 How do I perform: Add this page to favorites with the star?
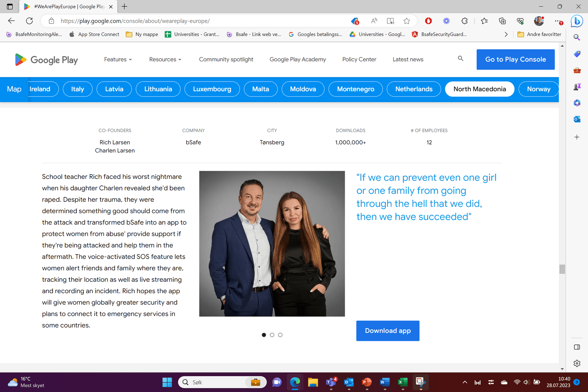pyautogui.click(x=407, y=21)
